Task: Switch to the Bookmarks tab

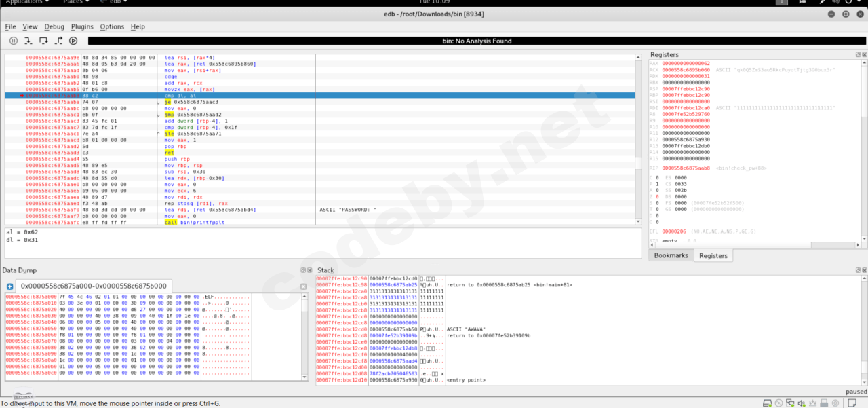Action: (671, 255)
